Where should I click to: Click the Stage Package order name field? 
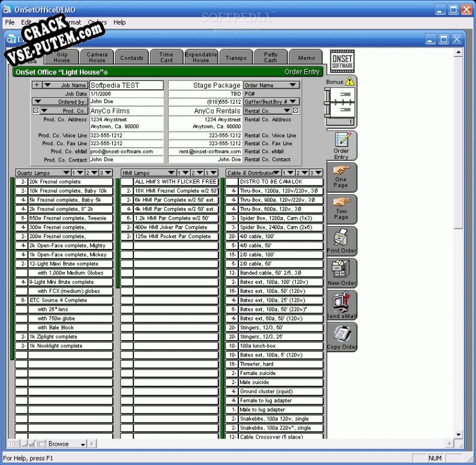coord(205,85)
